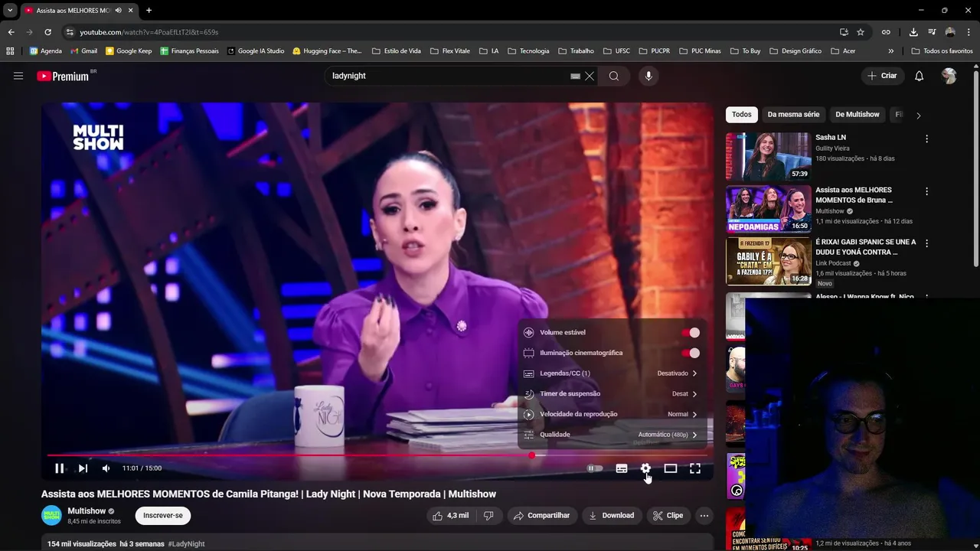Select De Multishow filter chip
Screen dimensions: 980x551
pos(857,115)
